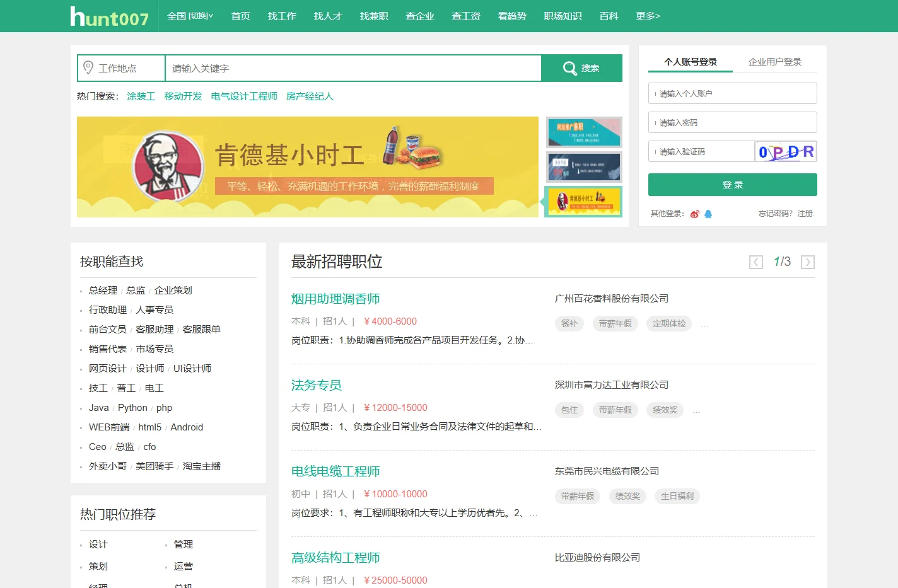Switch to 企业用户登录 tab

[775, 62]
